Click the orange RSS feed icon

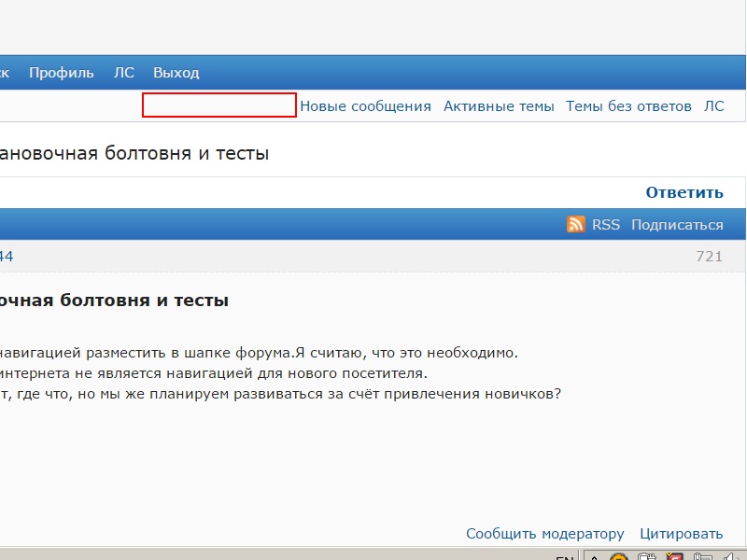(576, 224)
